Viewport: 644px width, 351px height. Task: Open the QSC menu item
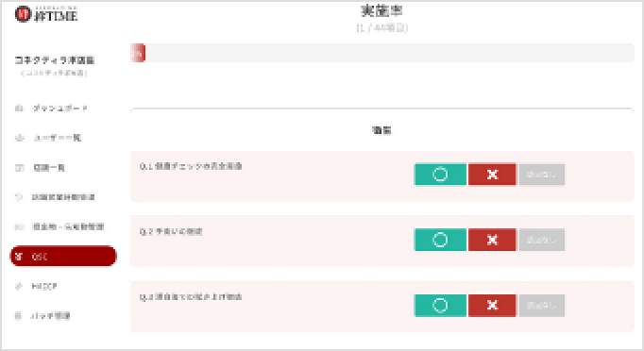pos(63,256)
